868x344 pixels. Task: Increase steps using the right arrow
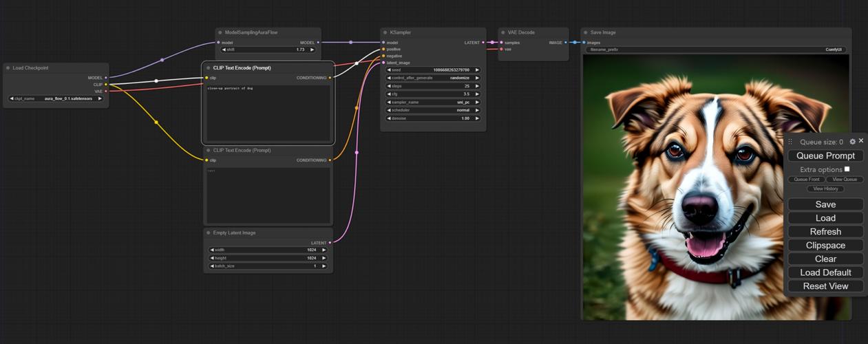coord(477,86)
